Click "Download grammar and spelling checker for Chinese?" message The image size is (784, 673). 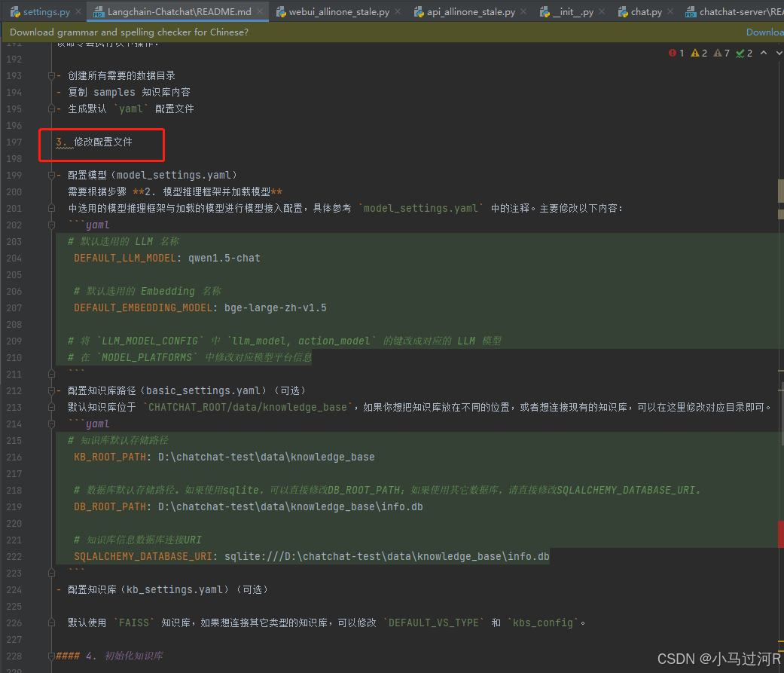[129, 32]
